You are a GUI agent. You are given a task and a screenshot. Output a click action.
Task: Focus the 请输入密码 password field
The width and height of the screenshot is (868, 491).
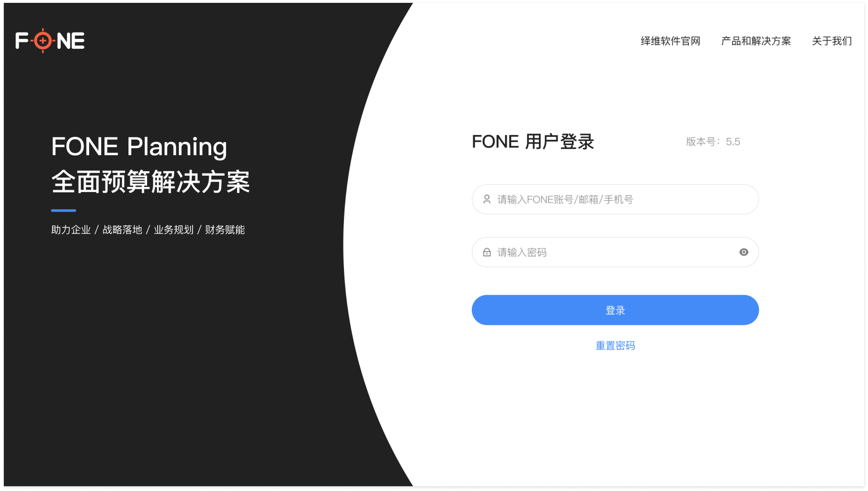pos(615,252)
